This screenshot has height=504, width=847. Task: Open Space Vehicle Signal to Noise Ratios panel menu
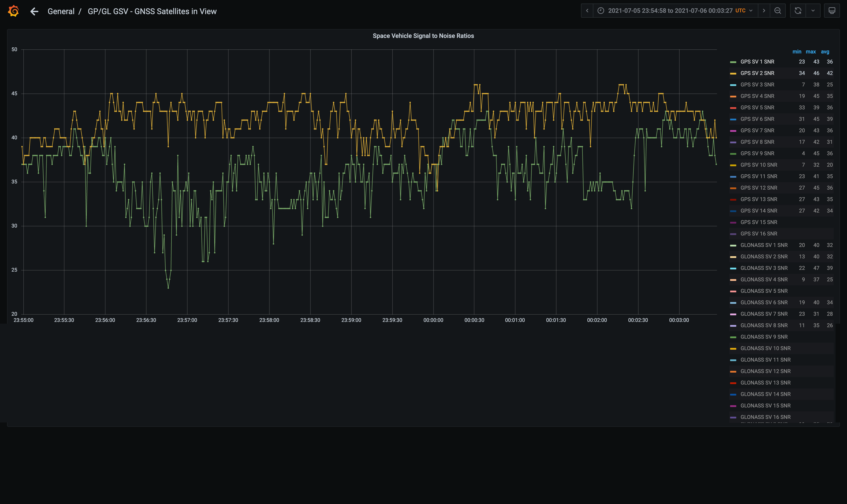pyautogui.click(x=423, y=36)
